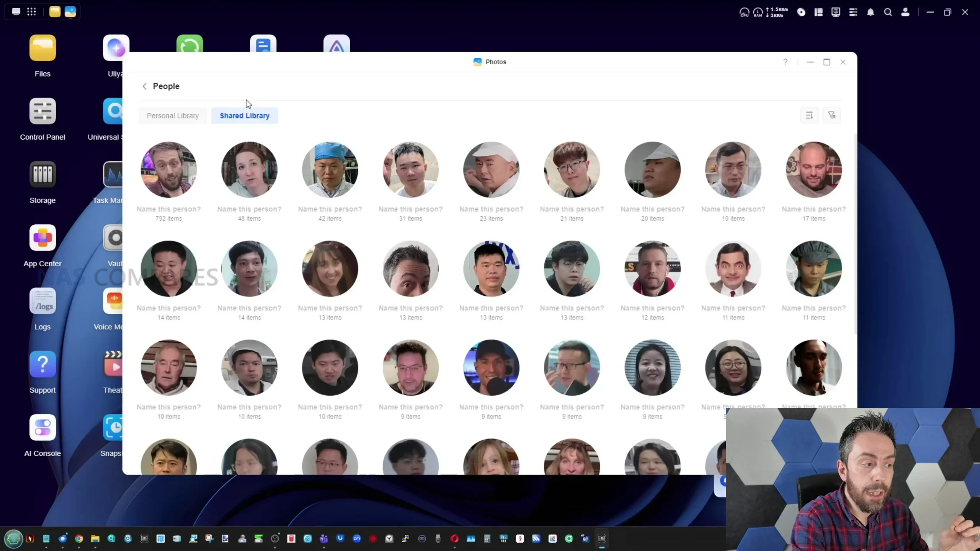Open the user account icon
The height and width of the screenshot is (551, 980).
[x=905, y=12]
